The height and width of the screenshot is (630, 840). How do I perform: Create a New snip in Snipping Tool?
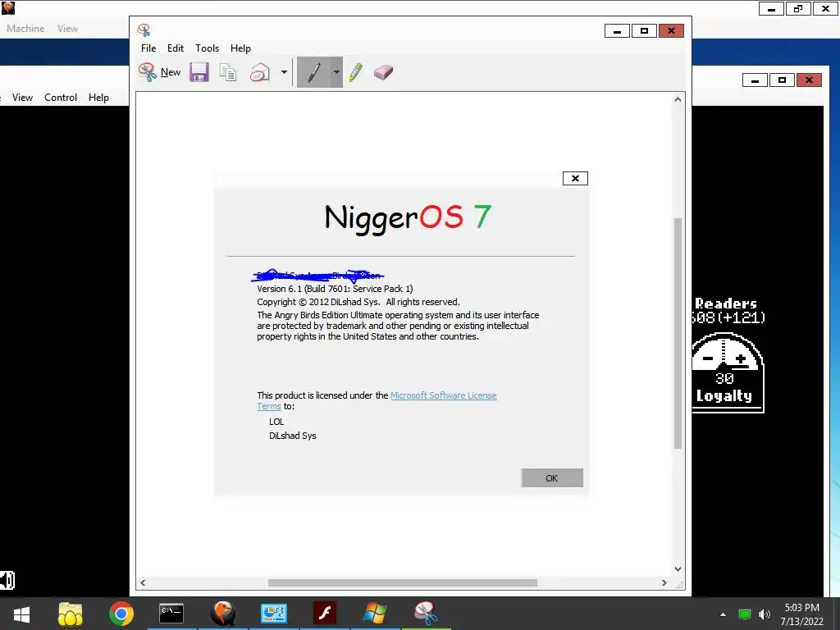[160, 72]
